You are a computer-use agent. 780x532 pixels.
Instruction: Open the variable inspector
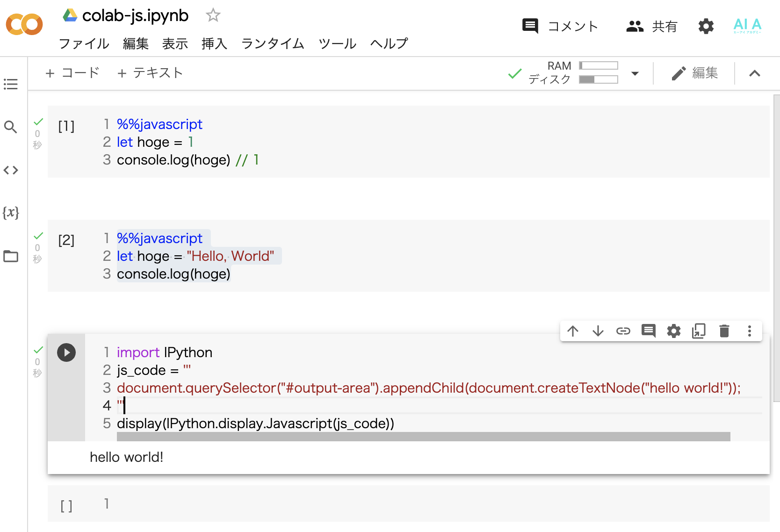click(10, 213)
